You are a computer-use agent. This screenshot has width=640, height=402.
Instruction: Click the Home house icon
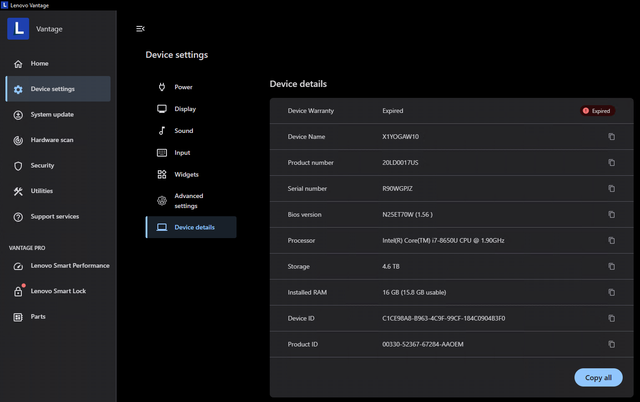tap(18, 64)
